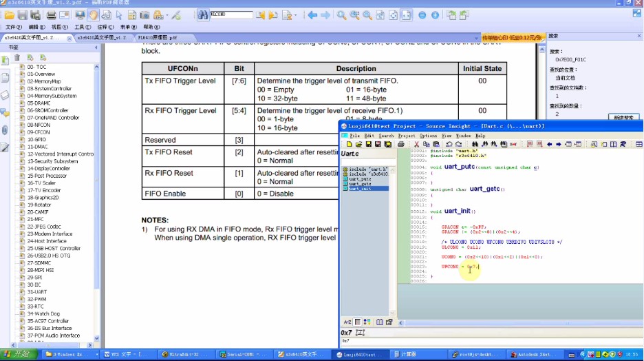Collapse the bookmarks panel with header arrow

96,48
